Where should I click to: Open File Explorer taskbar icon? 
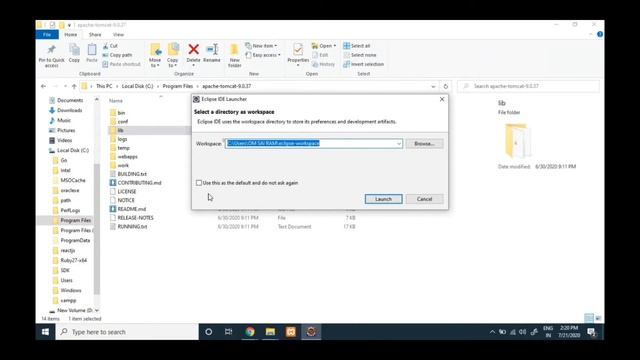tap(270, 332)
